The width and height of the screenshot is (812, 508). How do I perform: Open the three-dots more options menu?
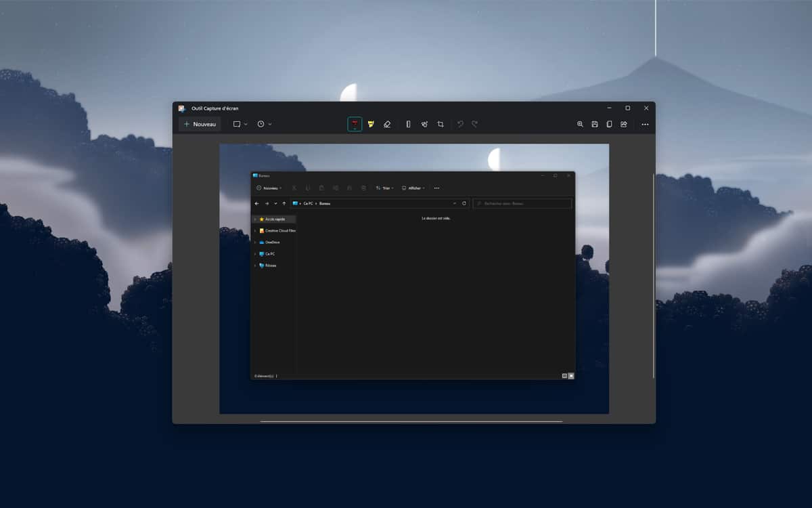tap(645, 124)
